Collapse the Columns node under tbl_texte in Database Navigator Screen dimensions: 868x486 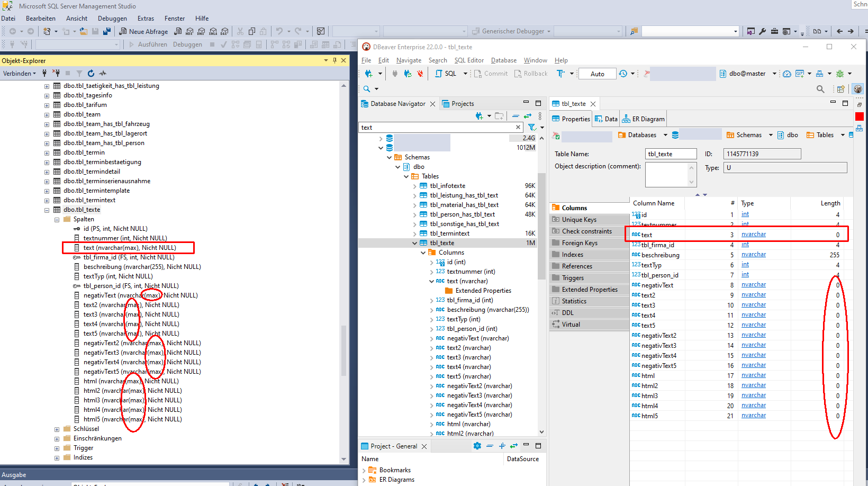(422, 252)
